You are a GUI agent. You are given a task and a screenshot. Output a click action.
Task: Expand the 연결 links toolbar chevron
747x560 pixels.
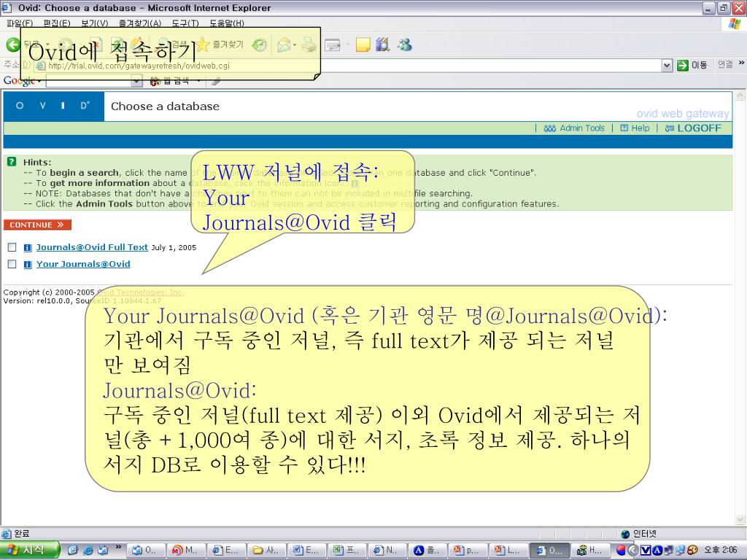click(x=742, y=63)
